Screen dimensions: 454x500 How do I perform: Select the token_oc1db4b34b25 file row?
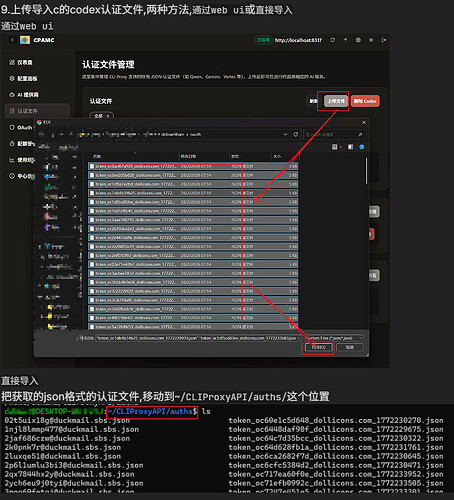click(193, 193)
